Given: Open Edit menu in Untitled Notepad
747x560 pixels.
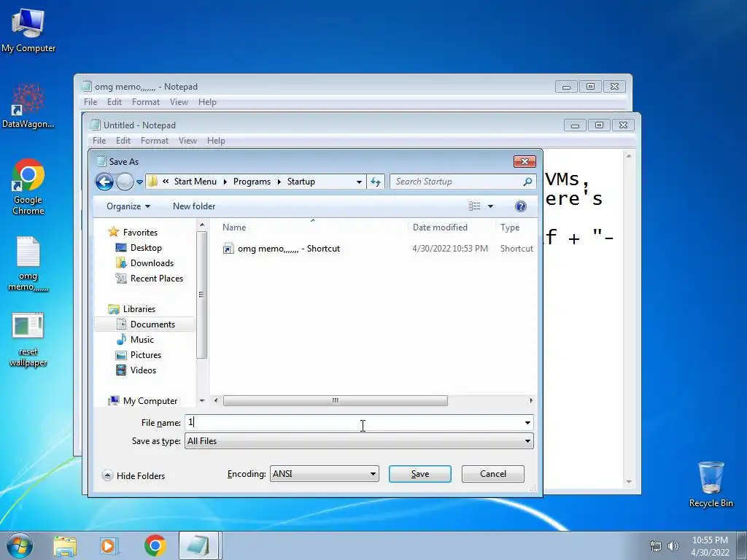Looking at the screenshot, I should pos(123,141).
